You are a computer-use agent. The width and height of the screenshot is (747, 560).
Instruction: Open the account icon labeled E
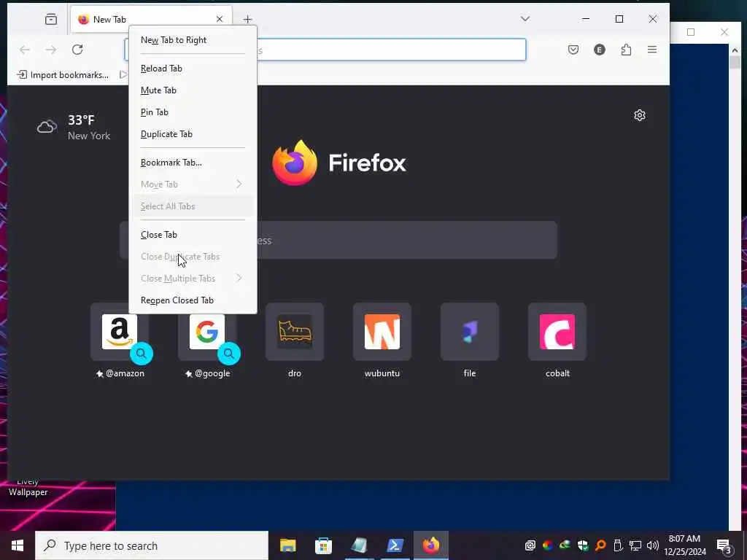600,50
